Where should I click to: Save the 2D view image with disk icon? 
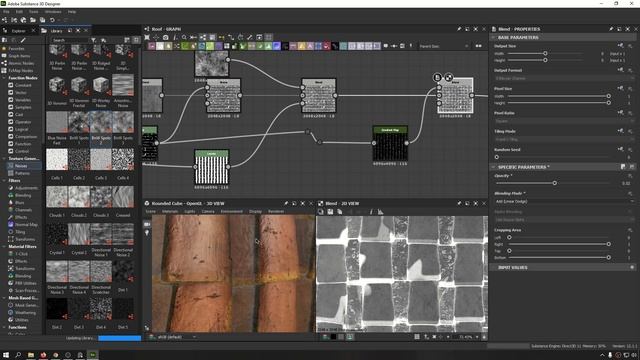(330, 212)
